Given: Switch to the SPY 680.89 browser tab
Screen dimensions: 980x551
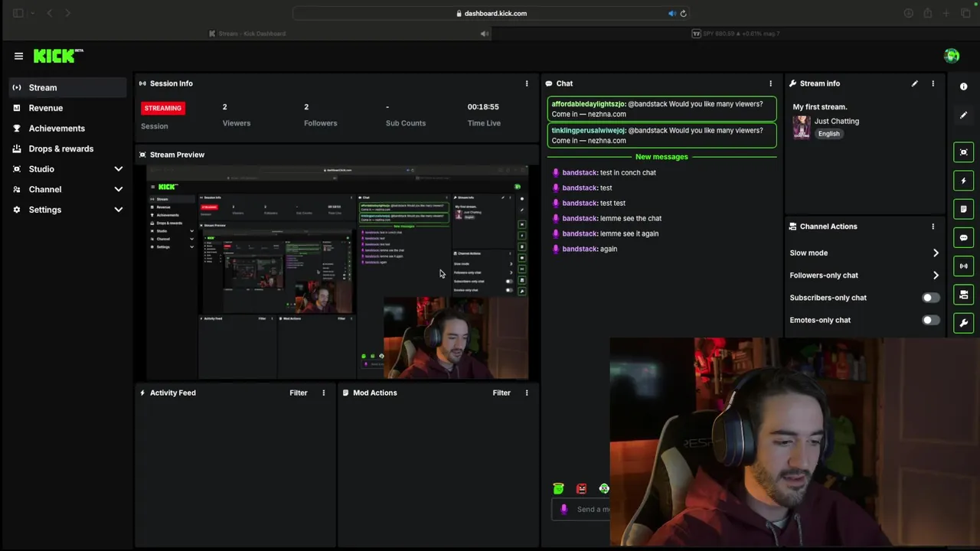Looking at the screenshot, I should click(735, 34).
